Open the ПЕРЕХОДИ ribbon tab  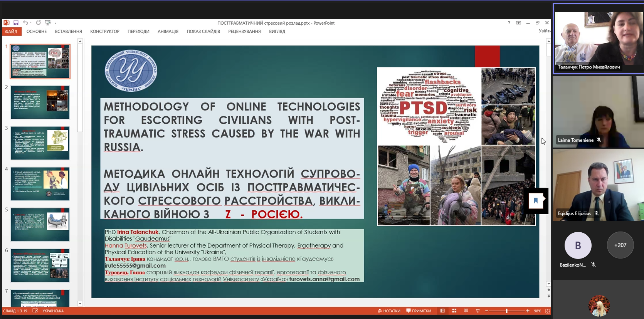pyautogui.click(x=138, y=32)
